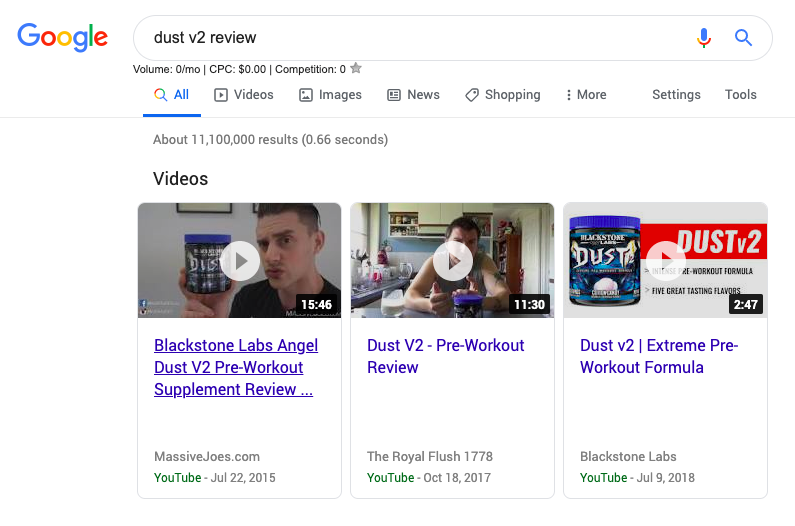This screenshot has height=526, width=795.
Task: Activate voice search microphone icon
Action: coord(704,38)
